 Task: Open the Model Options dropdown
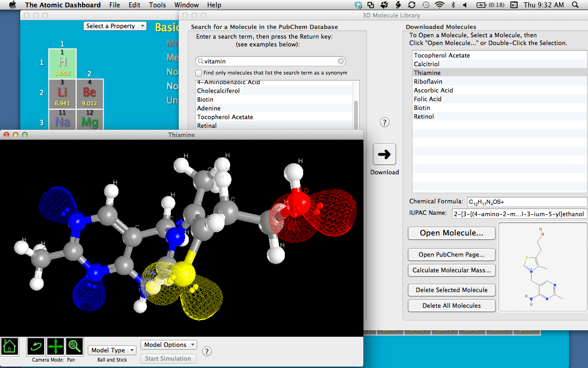169,345
